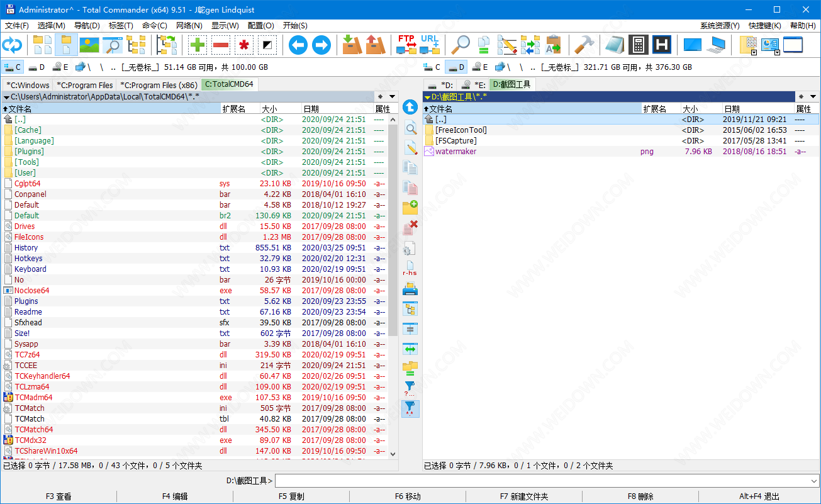
Task: Expand command line history dropdown
Action: tap(814, 481)
